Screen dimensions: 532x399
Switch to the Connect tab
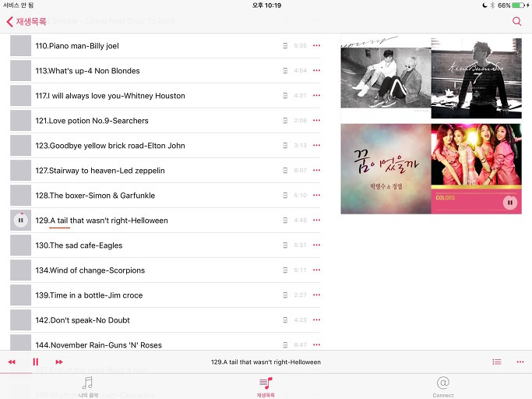coord(443,387)
